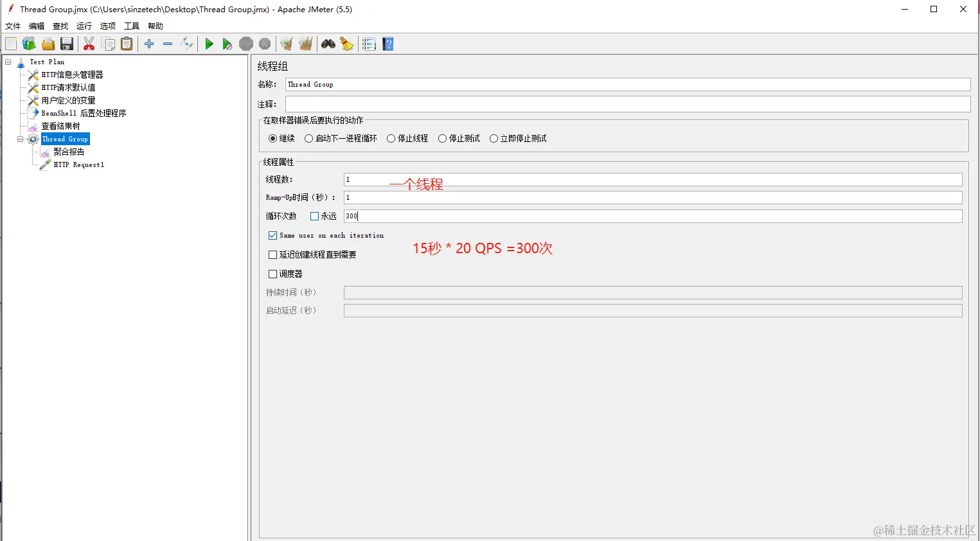980x541 pixels.
Task: Enable the 调度器 scheduler checkbox
Action: [x=272, y=274]
